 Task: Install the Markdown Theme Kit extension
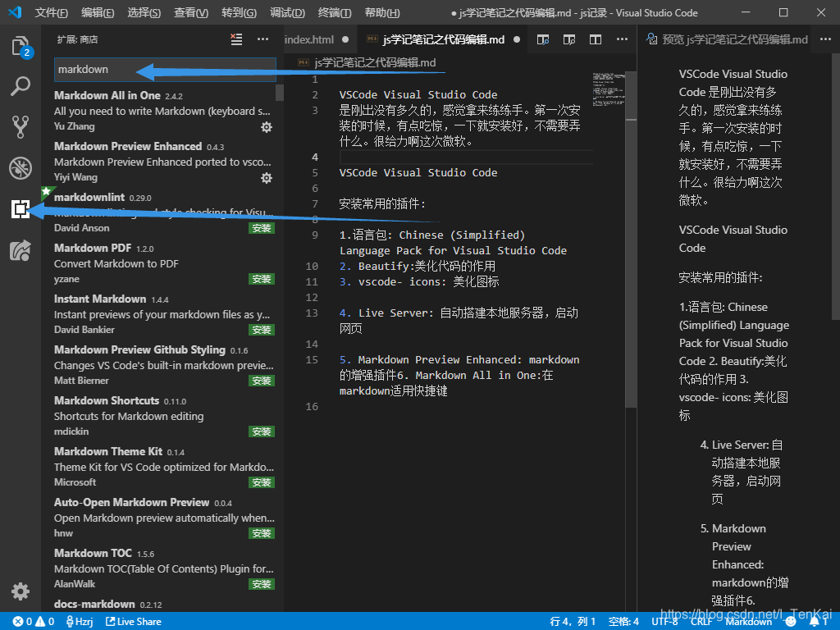point(262,482)
